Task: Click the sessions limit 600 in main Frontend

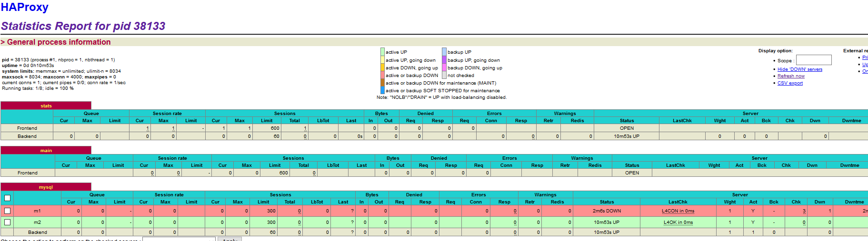Action: click(x=283, y=173)
